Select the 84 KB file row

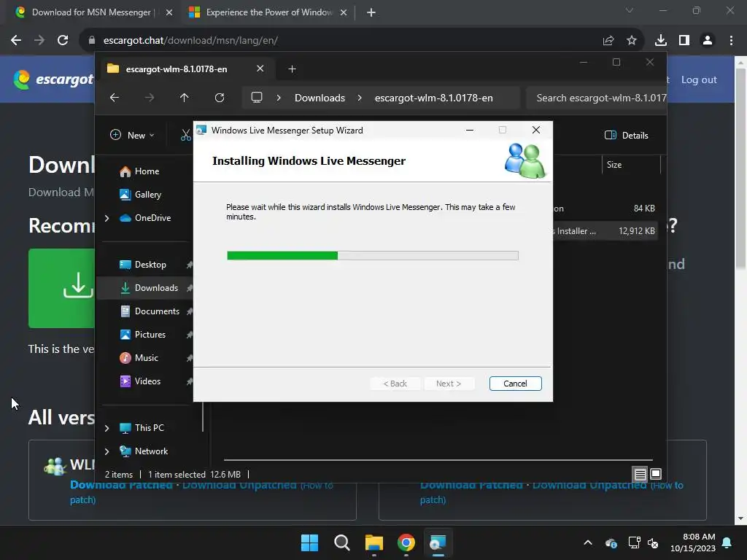tap(605, 208)
